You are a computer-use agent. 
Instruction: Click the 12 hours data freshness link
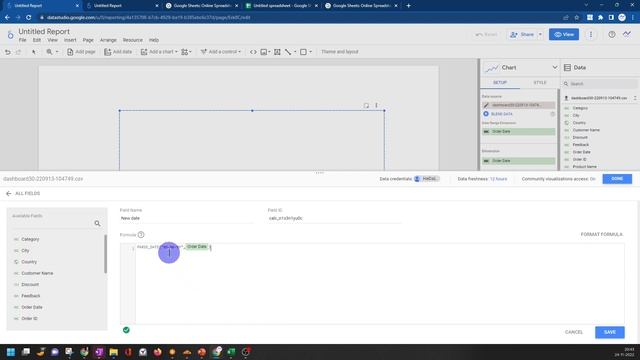tap(498, 179)
